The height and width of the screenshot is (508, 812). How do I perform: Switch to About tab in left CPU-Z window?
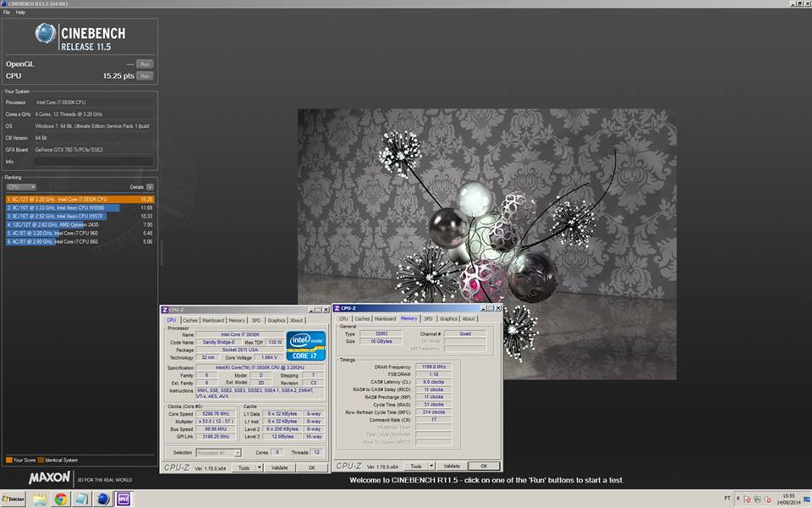296,320
